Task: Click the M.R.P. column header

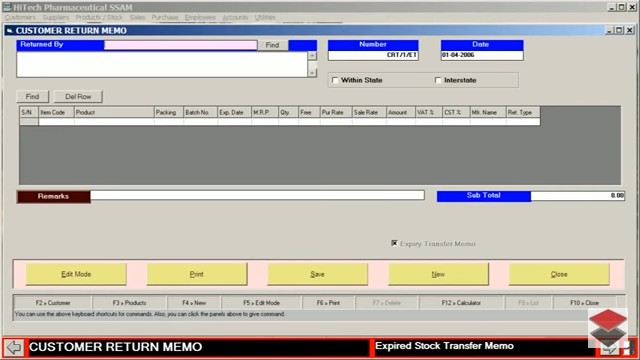Action: pyautogui.click(x=265, y=112)
